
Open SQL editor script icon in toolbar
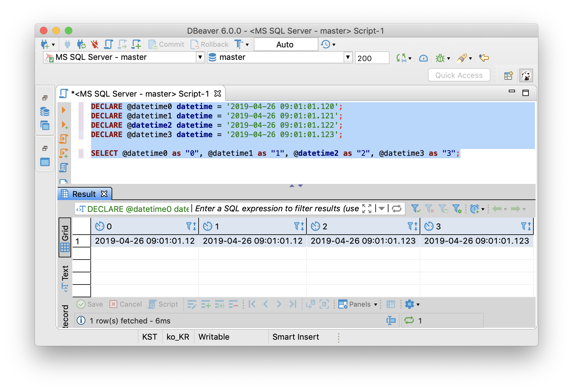click(108, 44)
